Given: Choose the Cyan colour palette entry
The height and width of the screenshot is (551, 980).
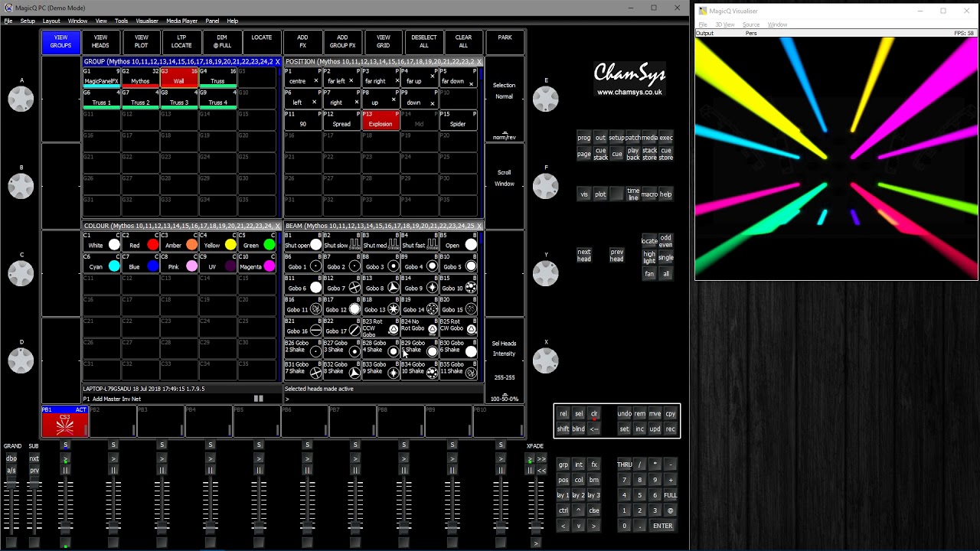Looking at the screenshot, I should [x=102, y=263].
